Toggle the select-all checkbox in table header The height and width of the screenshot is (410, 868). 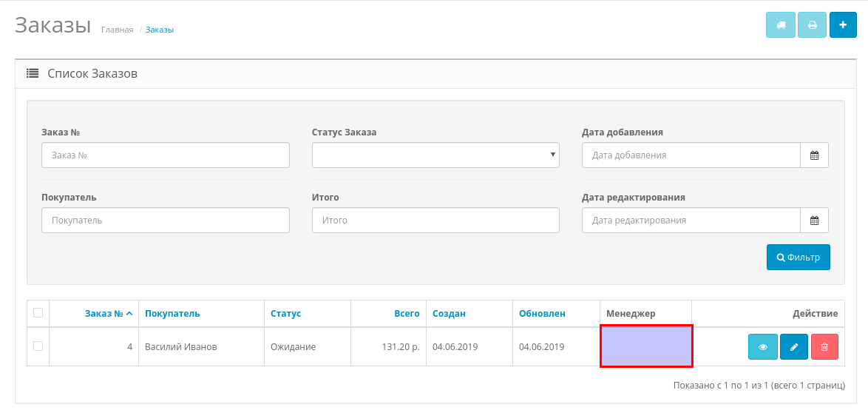coord(38,313)
